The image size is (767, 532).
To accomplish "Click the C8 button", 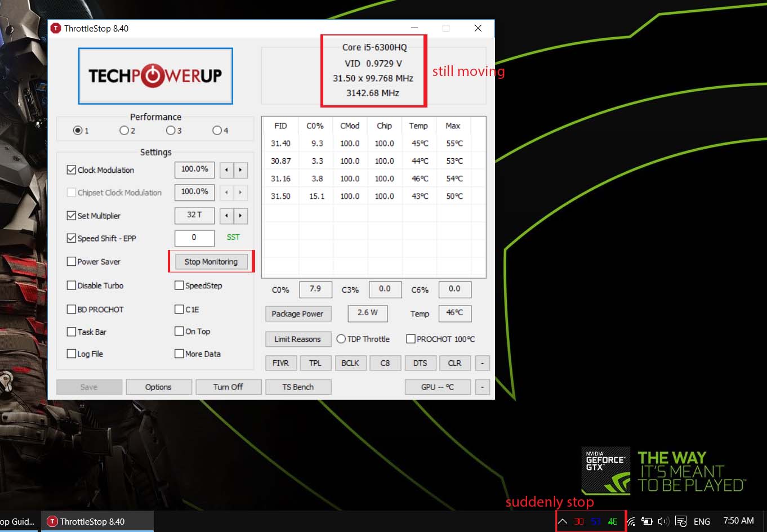I will coord(385,363).
